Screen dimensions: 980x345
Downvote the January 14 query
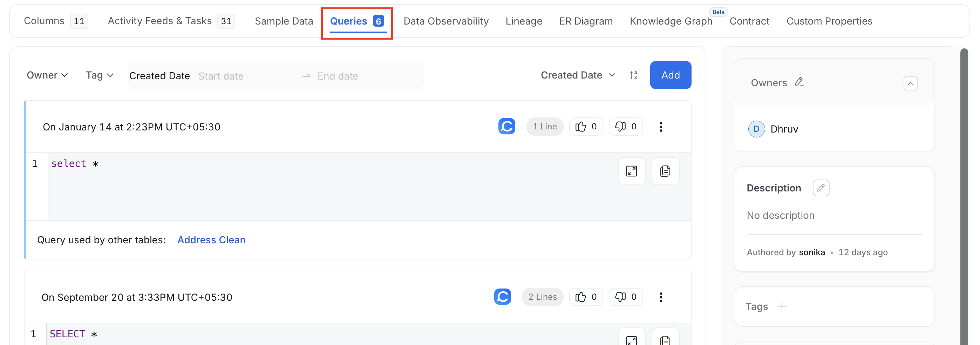tap(626, 126)
